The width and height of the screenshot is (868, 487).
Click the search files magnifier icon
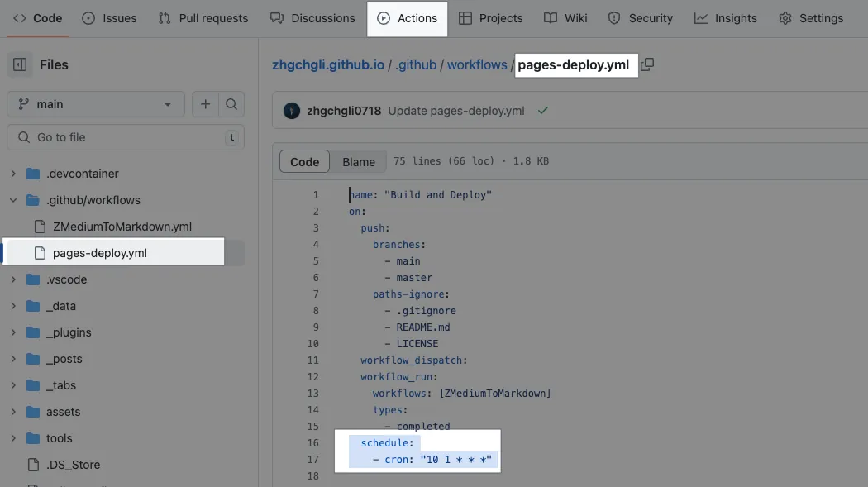231,104
